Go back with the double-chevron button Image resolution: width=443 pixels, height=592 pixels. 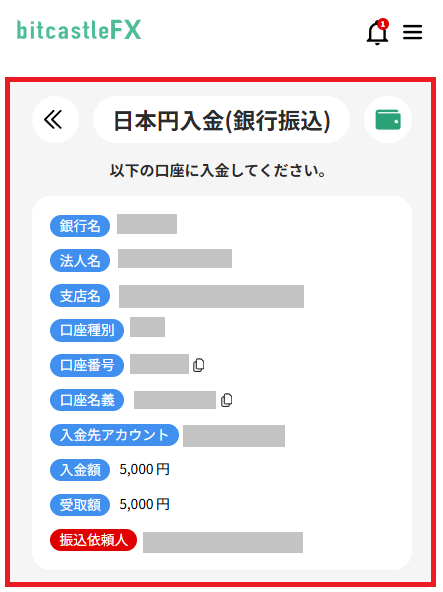click(x=56, y=120)
